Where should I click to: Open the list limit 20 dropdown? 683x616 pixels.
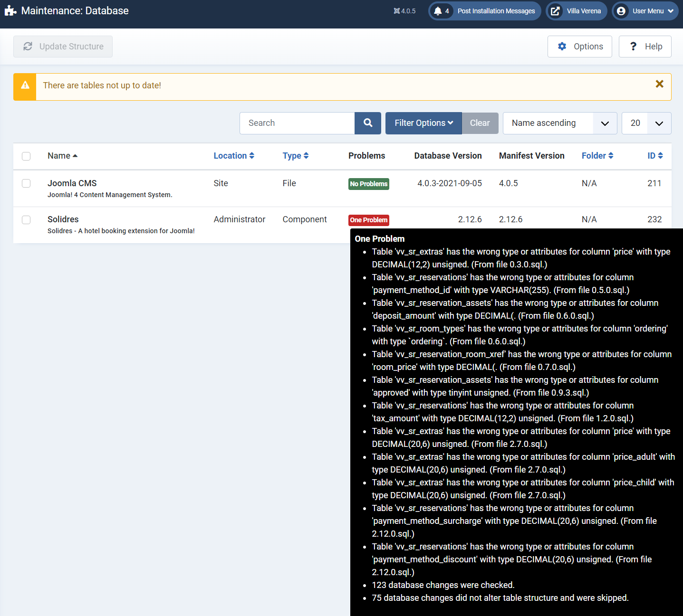click(x=646, y=123)
